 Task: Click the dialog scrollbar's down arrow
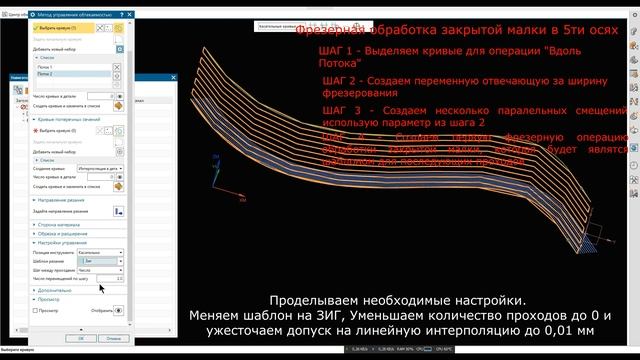click(130, 324)
